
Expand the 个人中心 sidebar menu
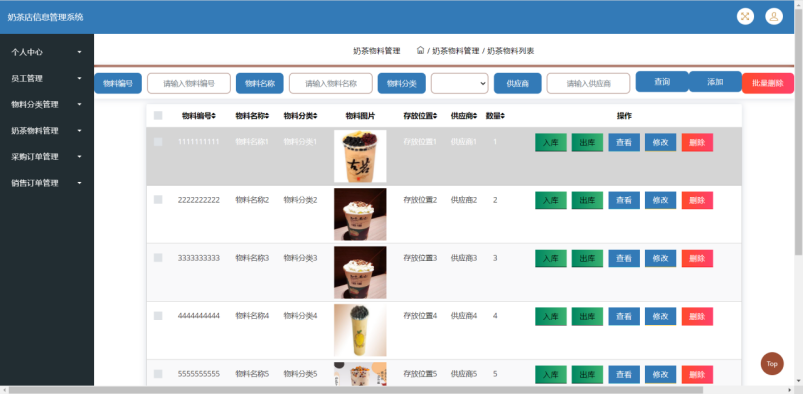pos(47,52)
